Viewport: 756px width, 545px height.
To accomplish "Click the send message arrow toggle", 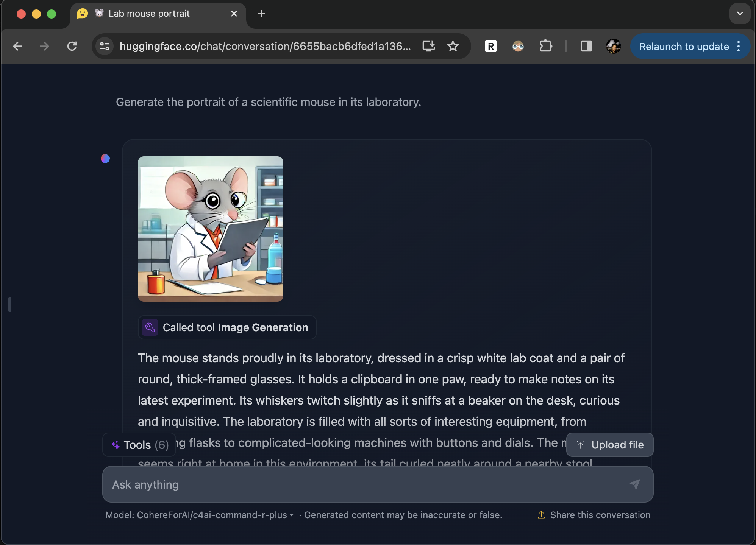I will click(x=635, y=484).
